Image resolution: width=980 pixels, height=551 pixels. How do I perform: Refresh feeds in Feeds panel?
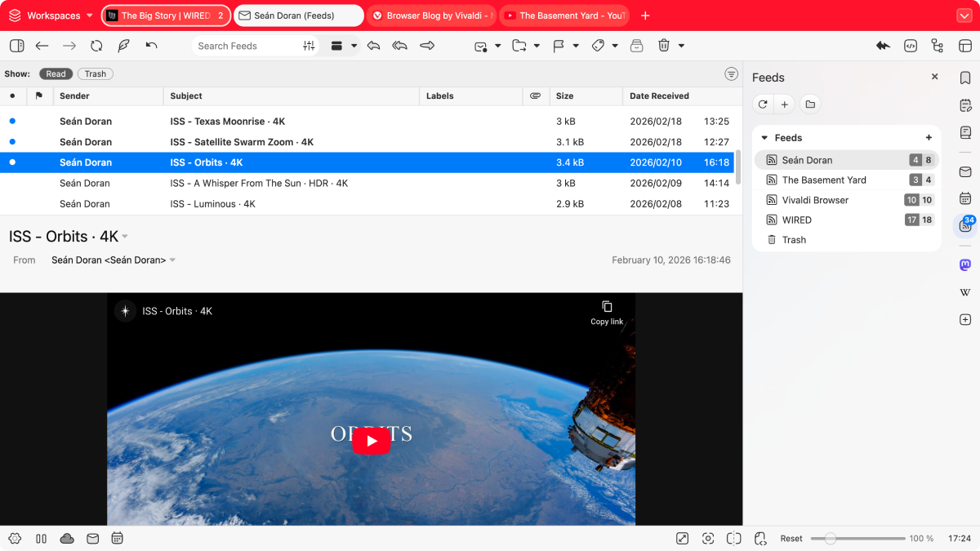click(x=763, y=104)
